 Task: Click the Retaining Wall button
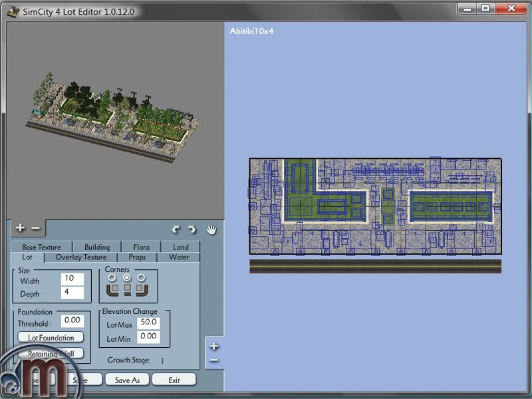[x=51, y=354]
